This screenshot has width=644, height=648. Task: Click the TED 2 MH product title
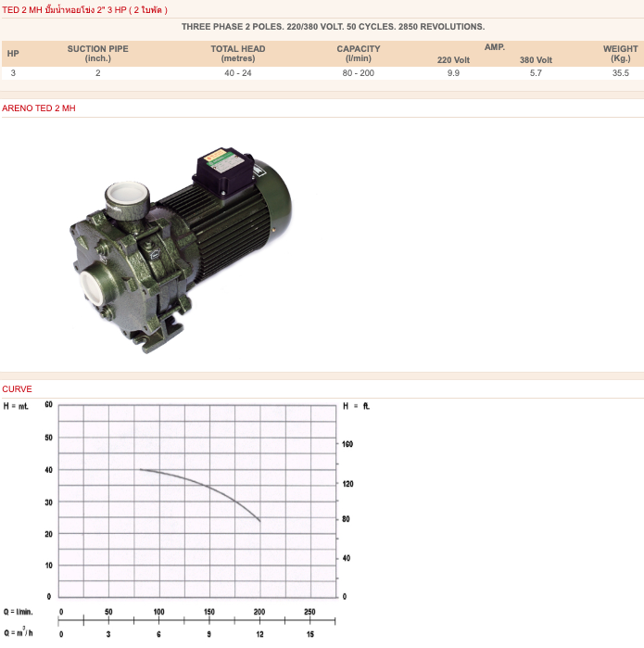[x=84, y=10]
